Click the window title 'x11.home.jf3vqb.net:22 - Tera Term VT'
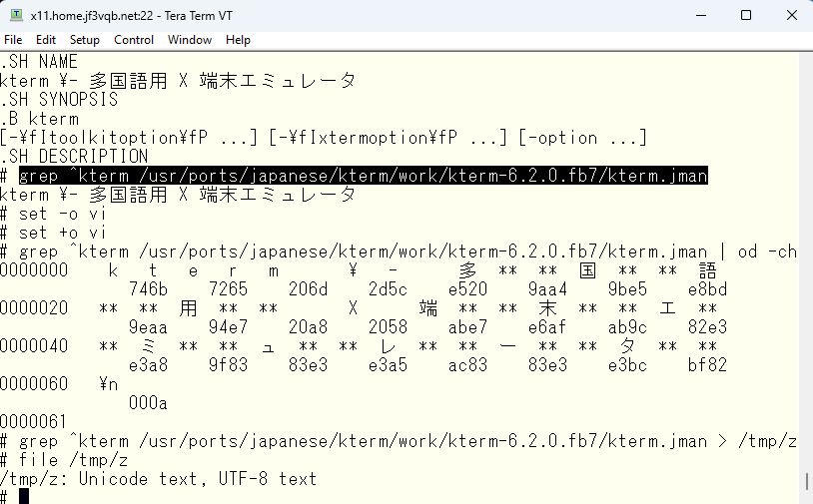This screenshot has height=504, width=813. [x=131, y=16]
